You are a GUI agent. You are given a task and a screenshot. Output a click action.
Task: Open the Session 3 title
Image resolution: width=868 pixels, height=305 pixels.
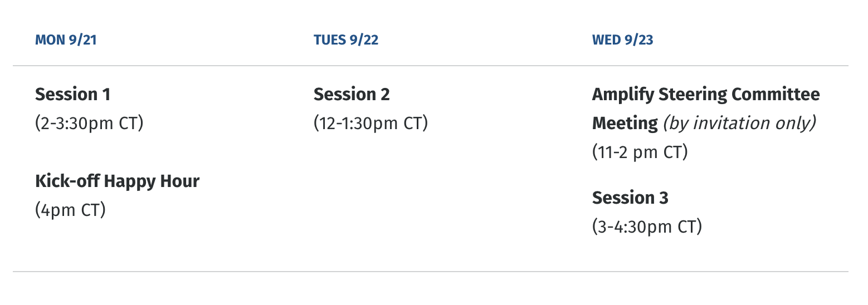click(x=630, y=198)
